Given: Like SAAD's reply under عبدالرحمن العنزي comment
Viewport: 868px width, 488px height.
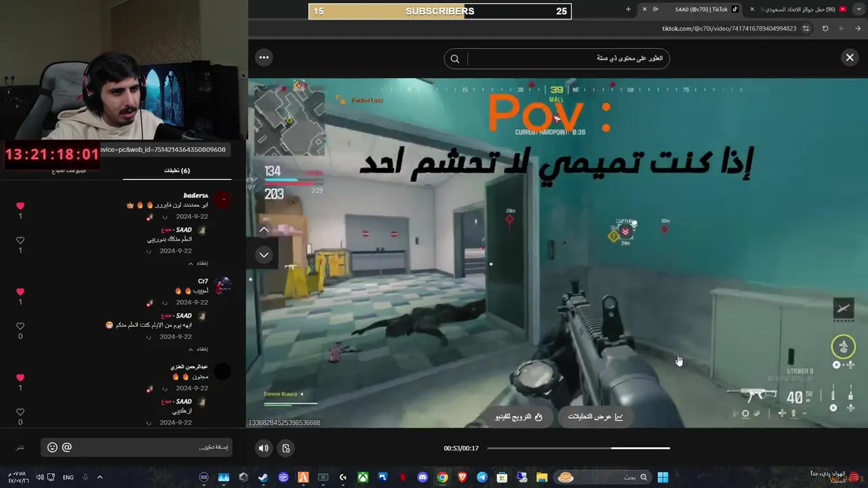Looking at the screenshot, I should click(20, 412).
